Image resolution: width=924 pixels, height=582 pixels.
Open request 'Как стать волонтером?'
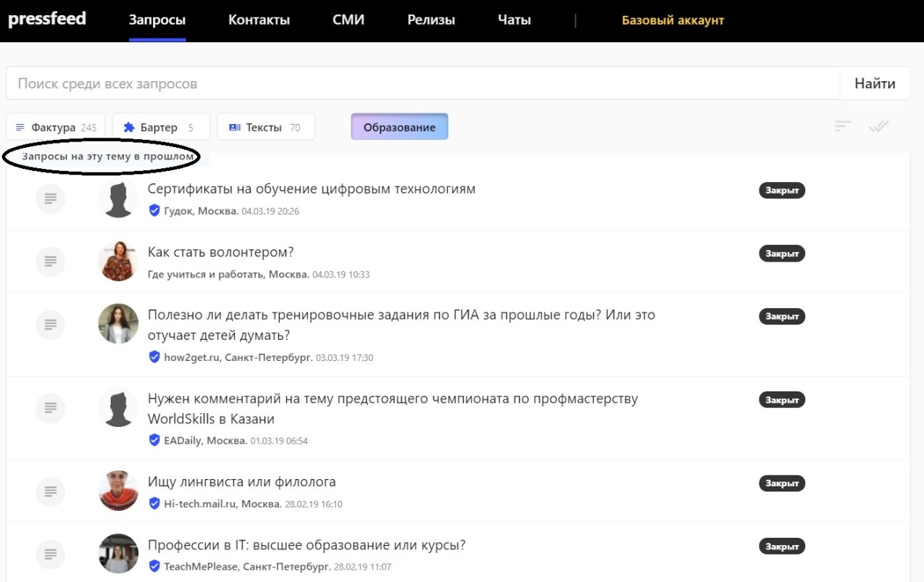point(220,252)
